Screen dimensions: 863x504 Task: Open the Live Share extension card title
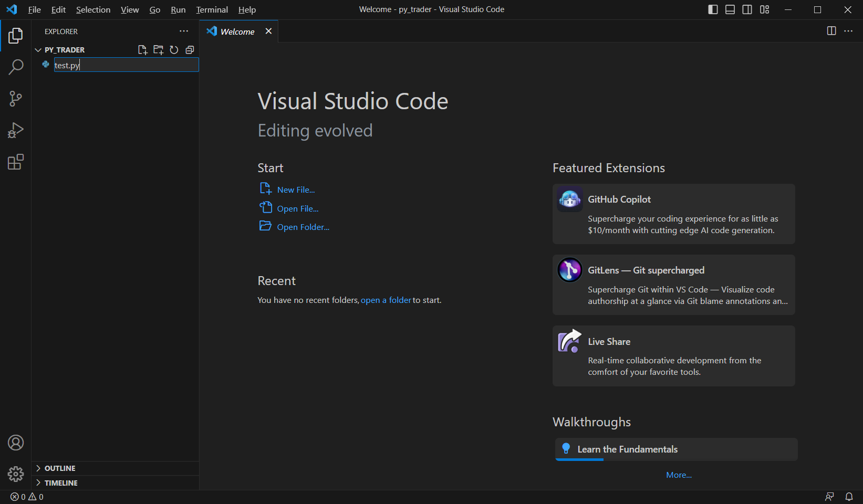(609, 342)
